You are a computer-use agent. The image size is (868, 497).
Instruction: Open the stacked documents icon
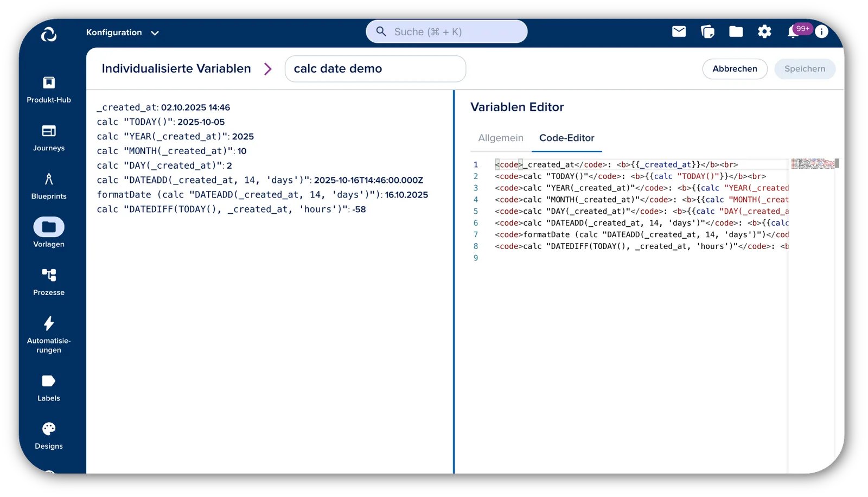click(707, 31)
